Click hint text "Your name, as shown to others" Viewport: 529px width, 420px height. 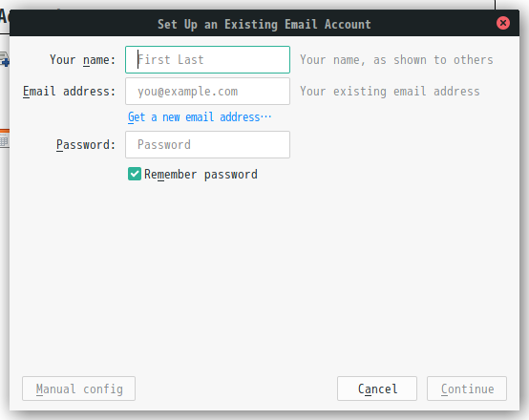click(x=396, y=60)
